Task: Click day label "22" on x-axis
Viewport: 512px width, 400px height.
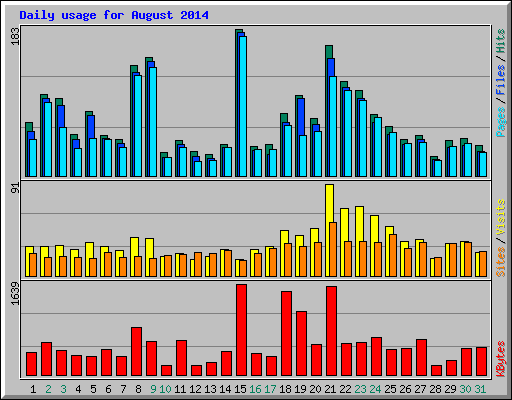Action: (345, 389)
